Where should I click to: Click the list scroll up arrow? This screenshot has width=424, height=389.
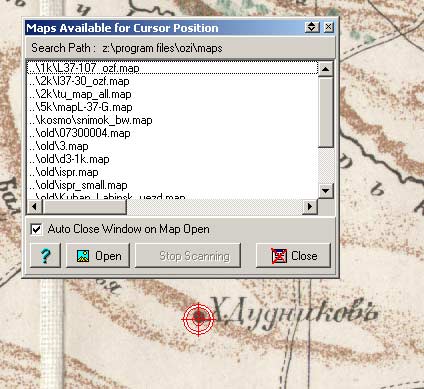click(x=326, y=69)
